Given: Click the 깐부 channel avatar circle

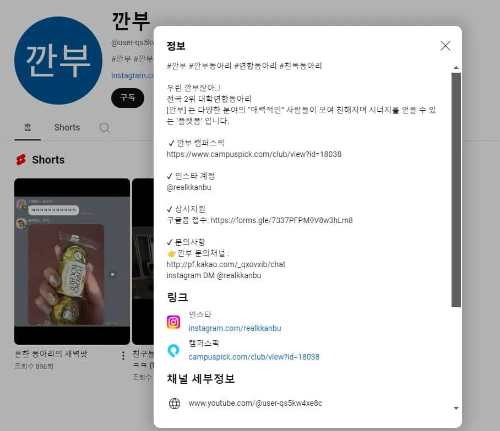Looking at the screenshot, I should pos(58,61).
